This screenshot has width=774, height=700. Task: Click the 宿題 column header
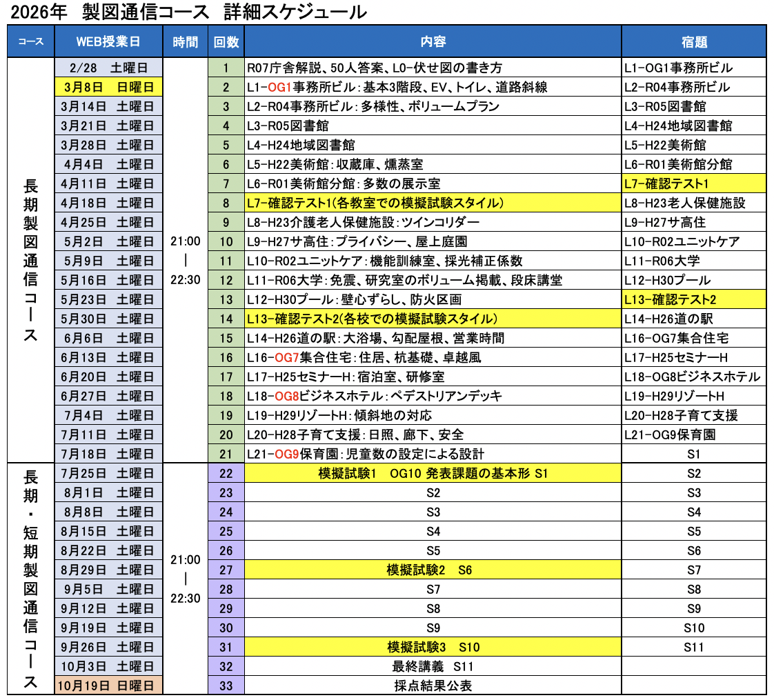[x=693, y=42]
